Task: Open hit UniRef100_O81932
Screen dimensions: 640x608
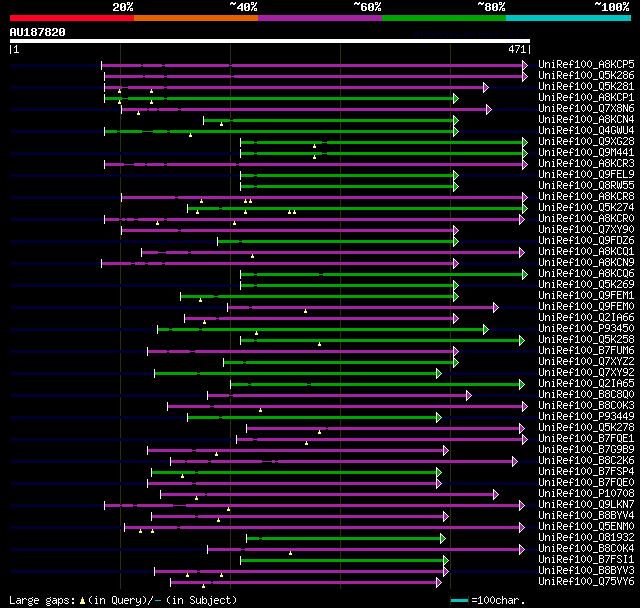Action: (586, 538)
